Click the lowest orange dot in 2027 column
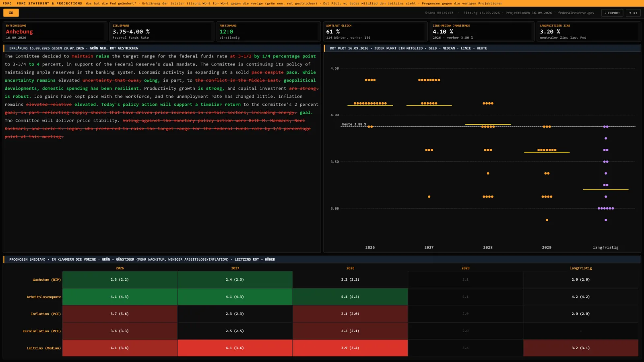644x362 pixels. pyautogui.click(x=429, y=197)
